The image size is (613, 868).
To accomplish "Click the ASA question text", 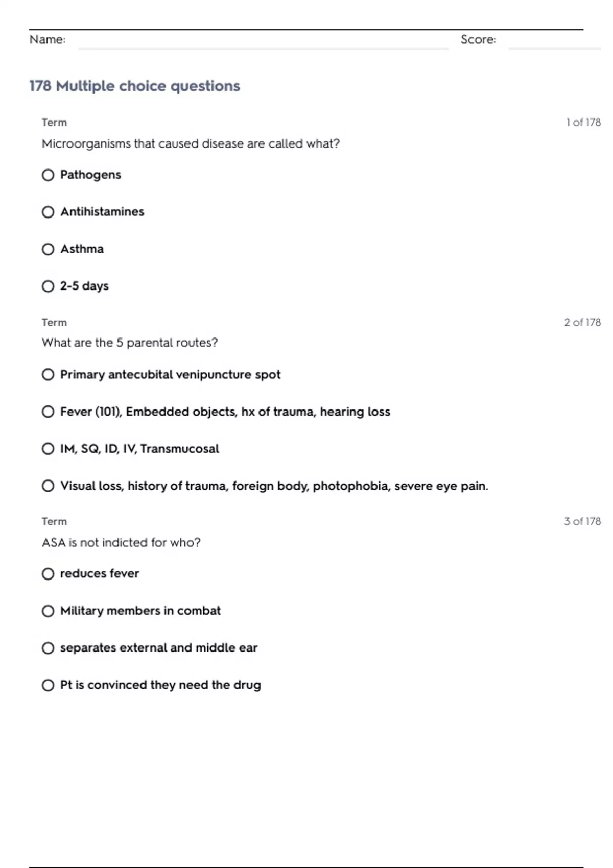I will click(121, 542).
